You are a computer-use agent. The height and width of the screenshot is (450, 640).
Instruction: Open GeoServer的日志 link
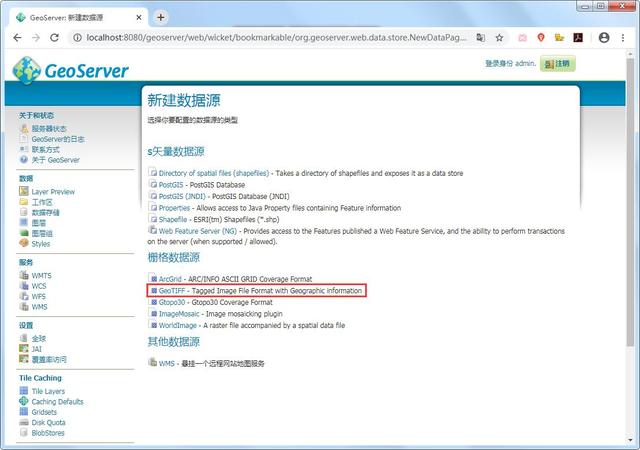(58, 139)
